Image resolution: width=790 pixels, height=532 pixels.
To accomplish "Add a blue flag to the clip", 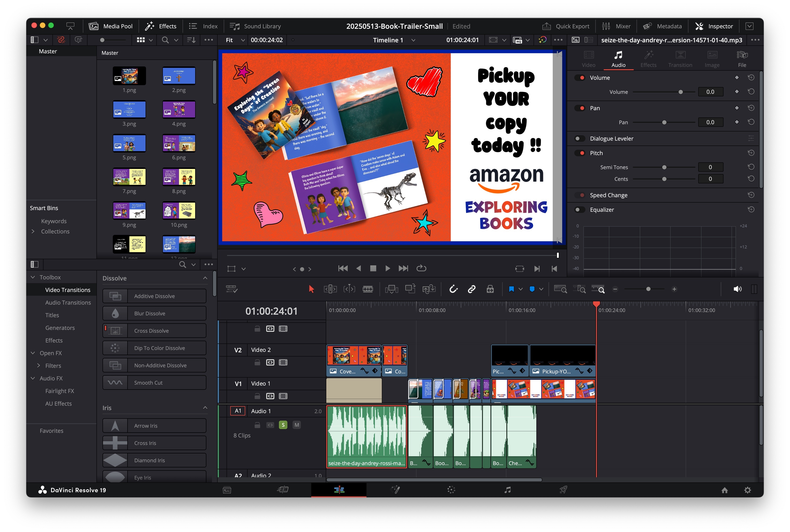I will coord(511,289).
